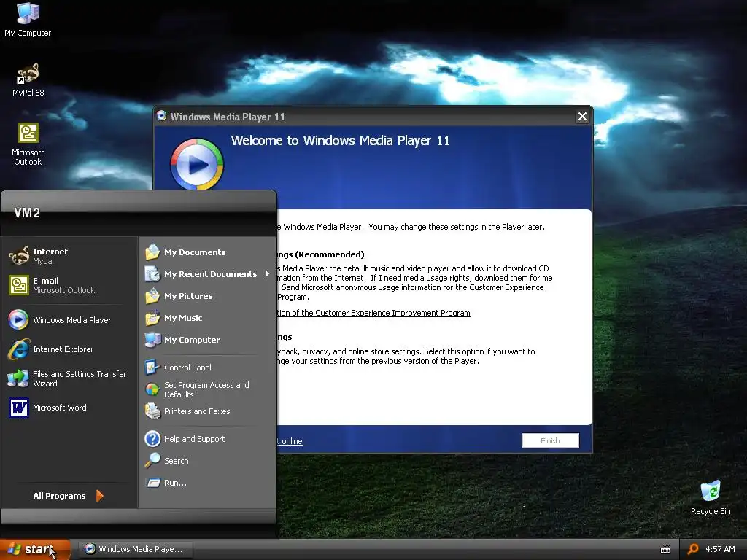Click the 4:57 AM clock
747x560 pixels.
click(x=720, y=549)
